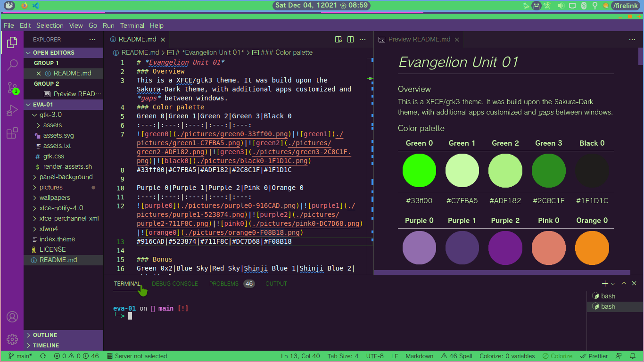Image resolution: width=644 pixels, height=362 pixels.
Task: Open the Search view in activity bar
Action: tap(12, 65)
